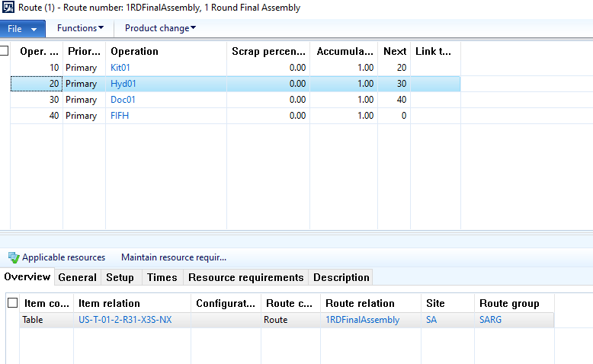This screenshot has height=364, width=593.
Task: Sort by the Site column header
Action: coord(447,303)
